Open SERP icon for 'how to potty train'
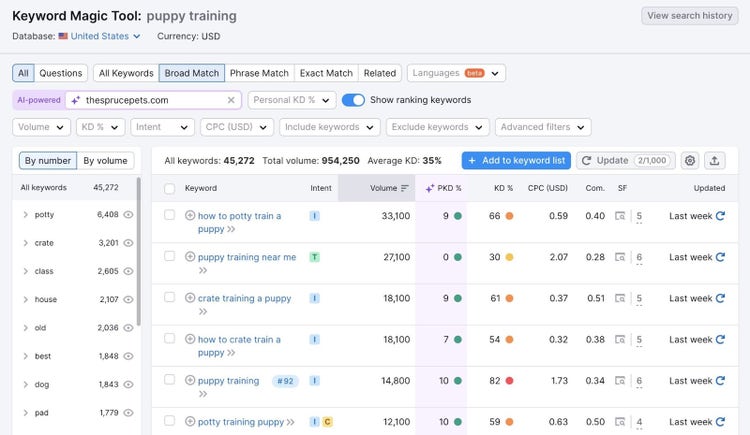Screen dimensions: 750x435 click(x=620, y=216)
